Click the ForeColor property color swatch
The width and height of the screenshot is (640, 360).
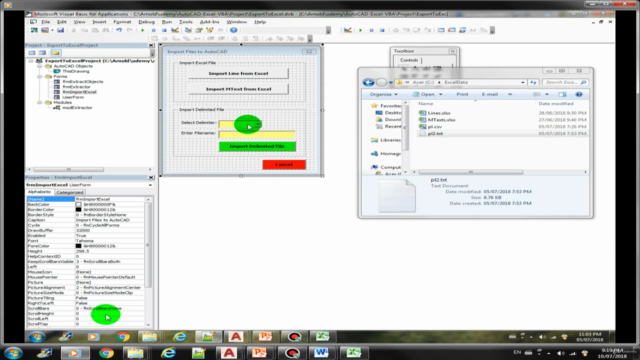click(78, 246)
